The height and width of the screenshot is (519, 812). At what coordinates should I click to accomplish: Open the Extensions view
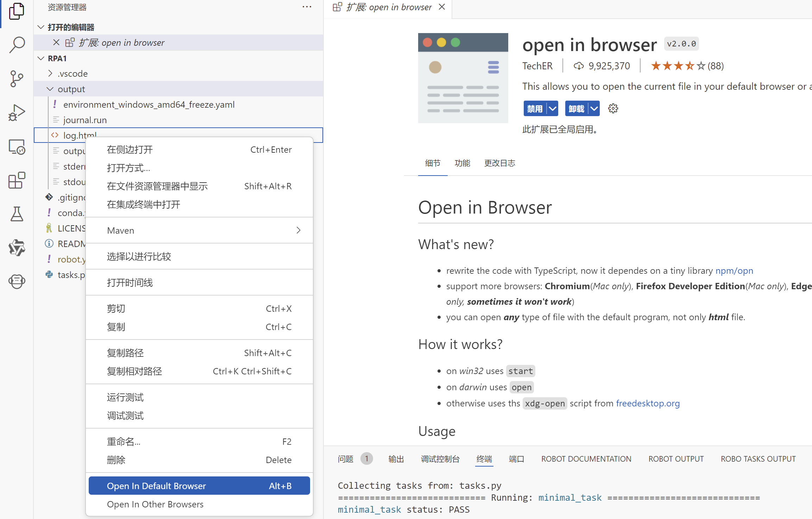tap(17, 181)
